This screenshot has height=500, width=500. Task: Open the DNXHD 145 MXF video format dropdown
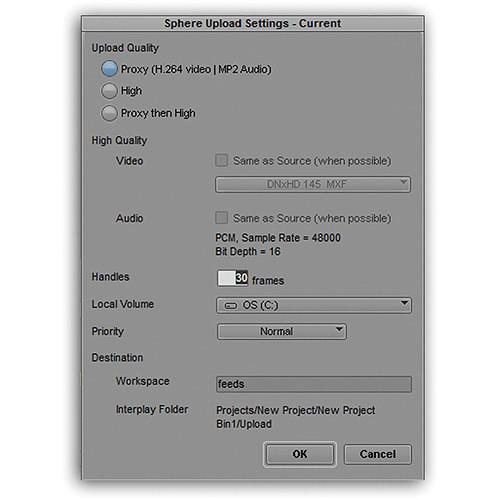[x=313, y=184]
